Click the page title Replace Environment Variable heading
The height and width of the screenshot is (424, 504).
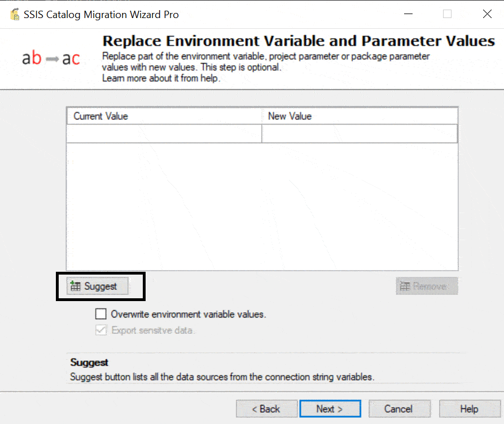pos(299,41)
